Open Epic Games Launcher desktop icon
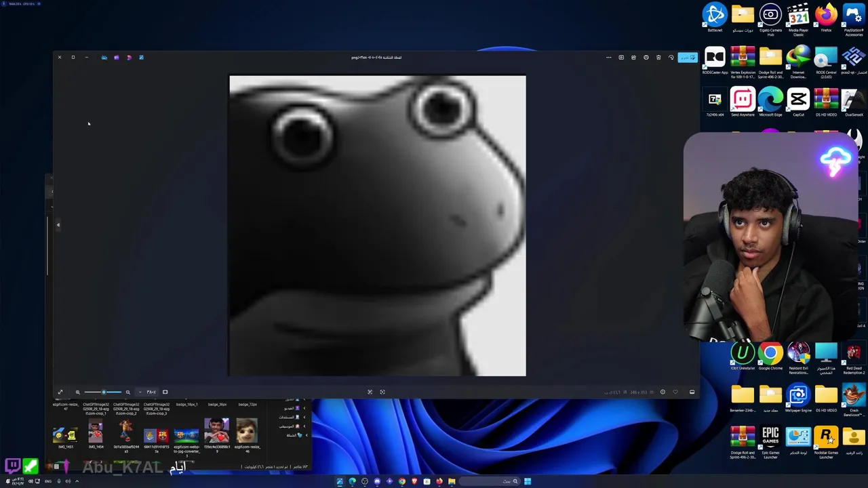This screenshot has height=488, width=868. click(x=770, y=442)
